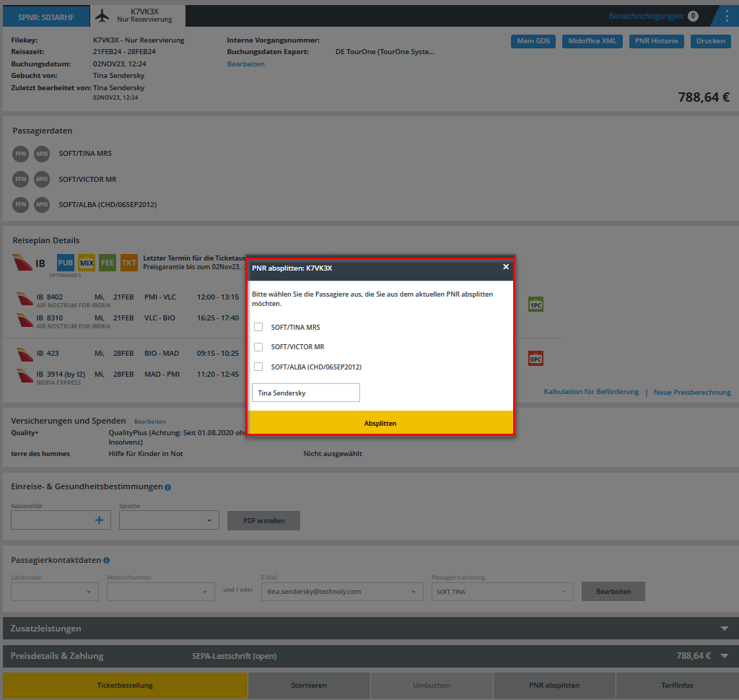Click the orange TKT badge
The image size is (739, 700).
[129, 263]
